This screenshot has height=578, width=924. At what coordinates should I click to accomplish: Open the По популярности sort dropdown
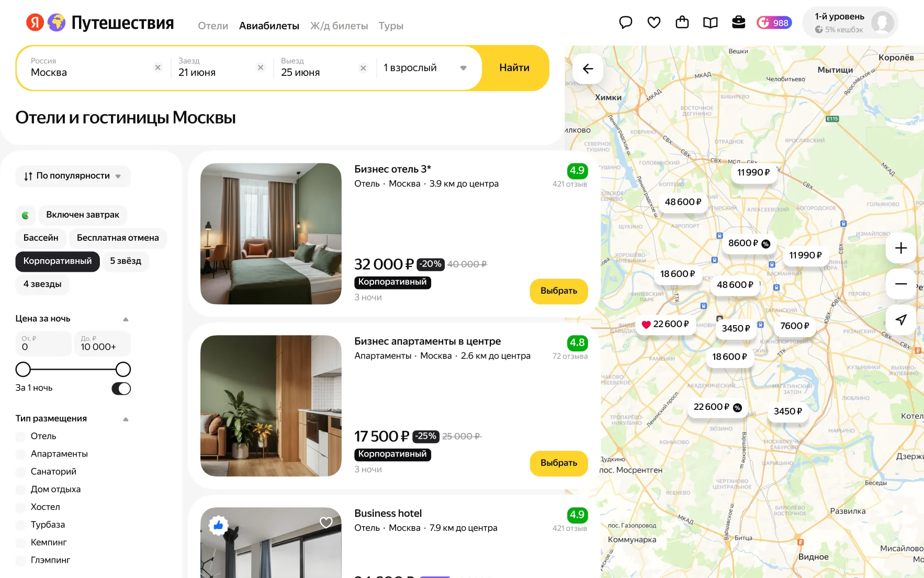[73, 176]
